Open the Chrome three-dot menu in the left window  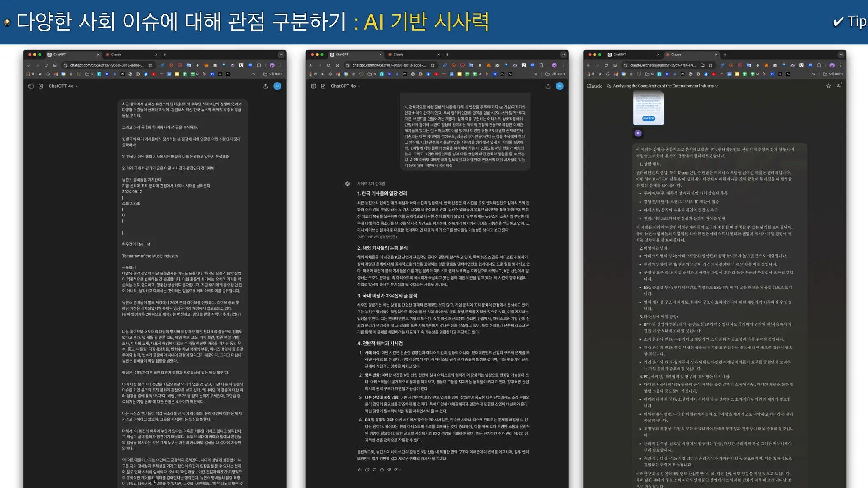coord(281,65)
